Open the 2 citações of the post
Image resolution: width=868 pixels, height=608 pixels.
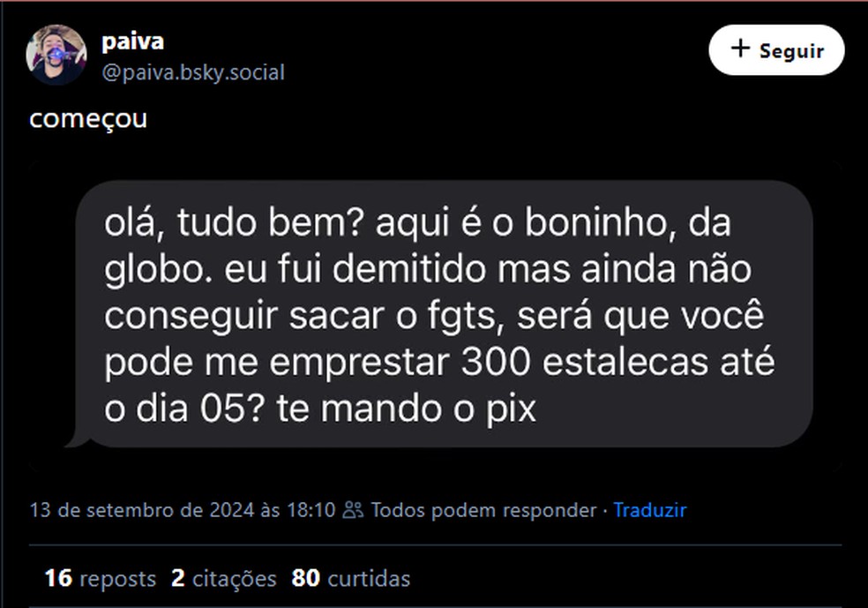[x=223, y=579]
